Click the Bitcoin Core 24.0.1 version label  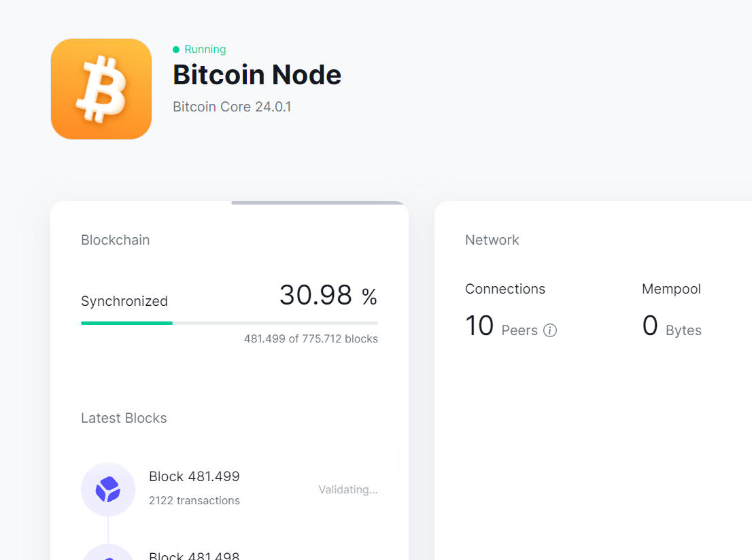click(231, 107)
